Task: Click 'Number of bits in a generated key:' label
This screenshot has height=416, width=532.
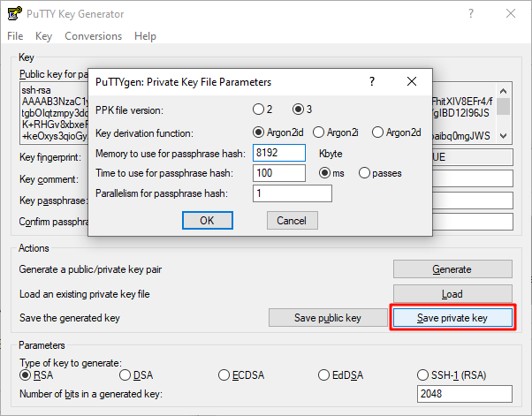Action: (x=91, y=394)
